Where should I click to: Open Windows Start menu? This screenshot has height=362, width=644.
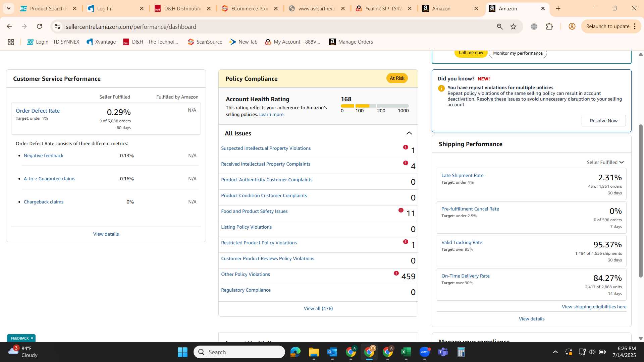(182, 352)
